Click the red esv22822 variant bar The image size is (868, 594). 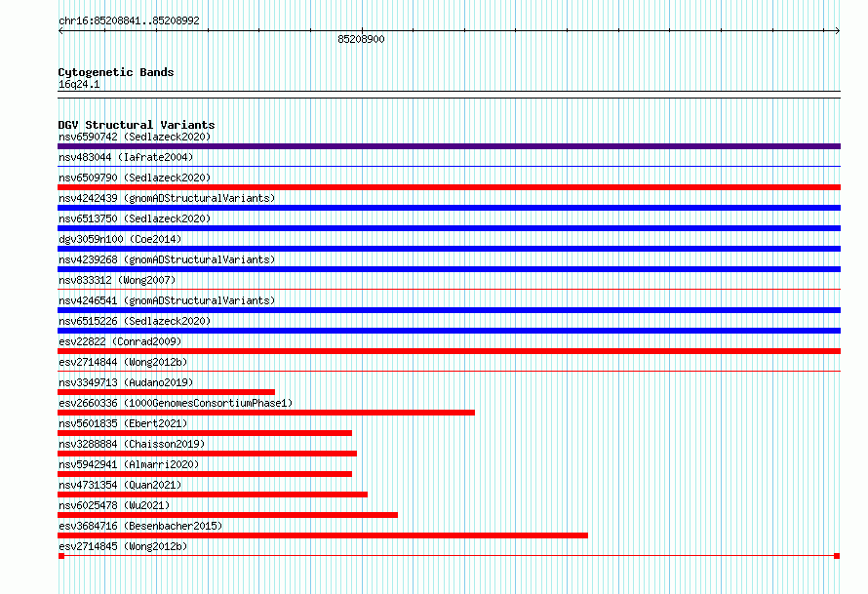click(449, 351)
